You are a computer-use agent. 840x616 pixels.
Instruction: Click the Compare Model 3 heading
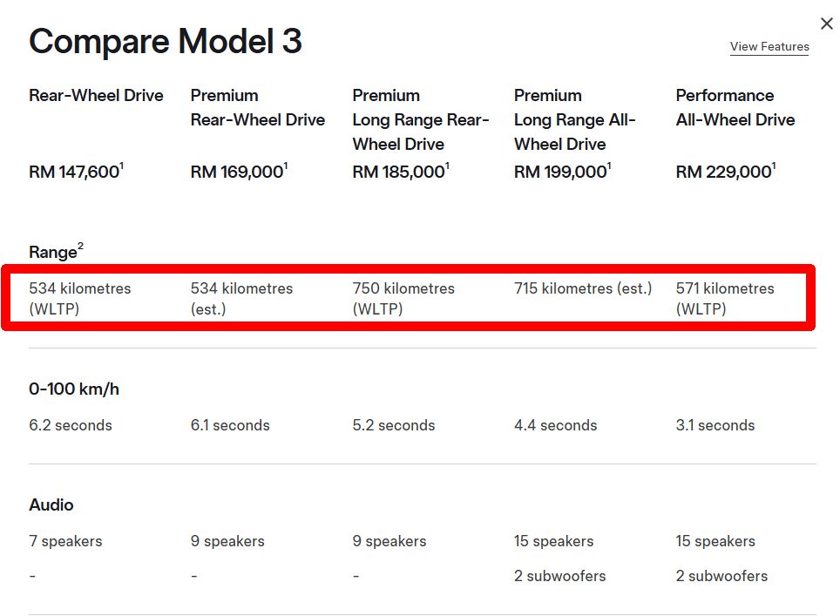tap(166, 41)
